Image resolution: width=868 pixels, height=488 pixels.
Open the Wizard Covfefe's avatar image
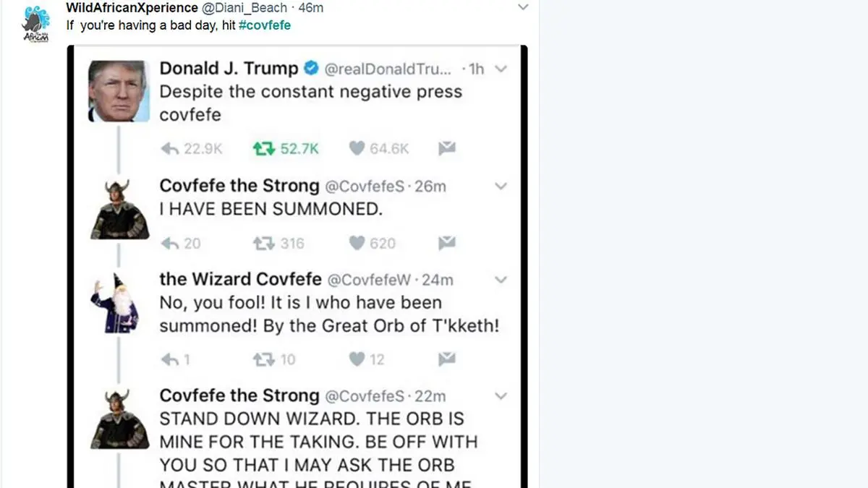pyautogui.click(x=119, y=302)
